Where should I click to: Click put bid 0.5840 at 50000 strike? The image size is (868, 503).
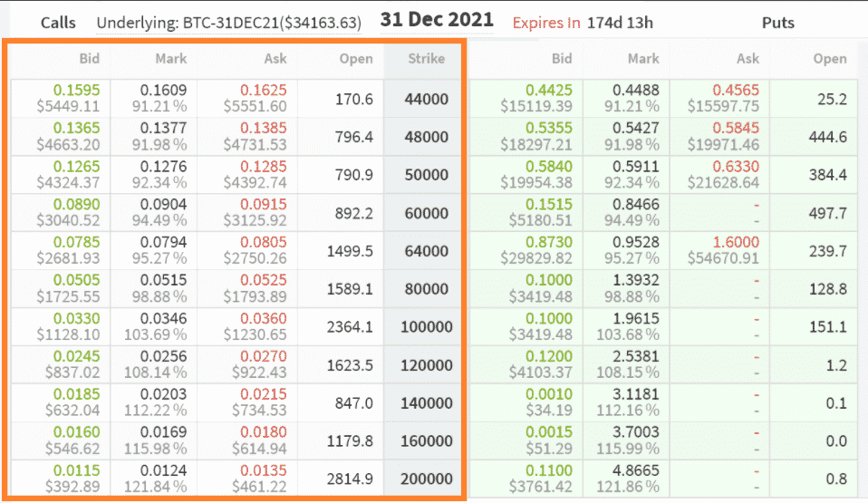pyautogui.click(x=548, y=167)
